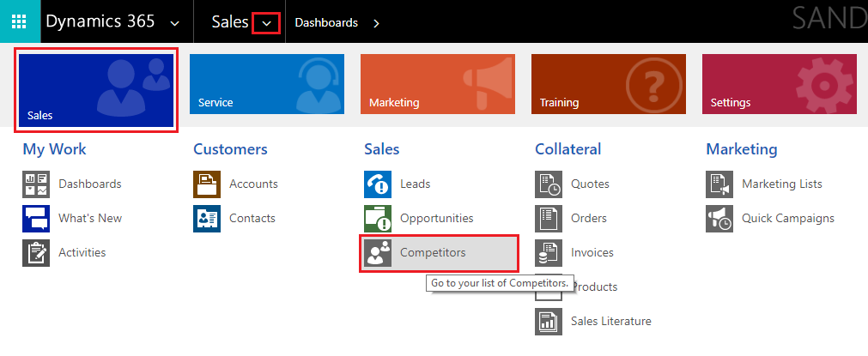Open the Orders link
Image resolution: width=868 pixels, height=356 pixels.
click(588, 219)
